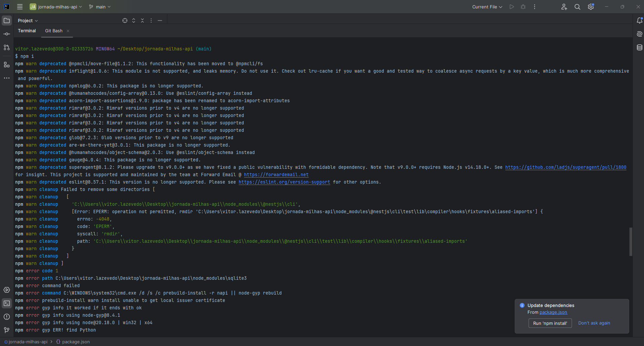
Task: Open eslint version-support link
Action: [x=284, y=182]
